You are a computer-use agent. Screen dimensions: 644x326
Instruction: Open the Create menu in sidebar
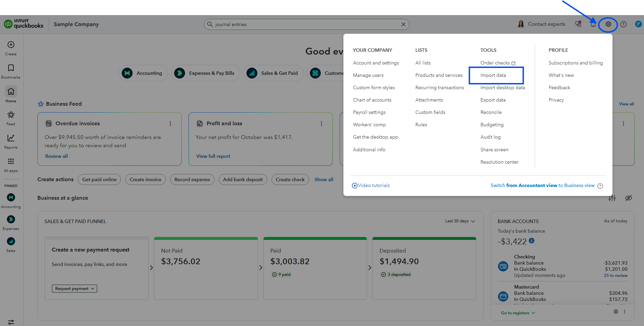coord(11,45)
